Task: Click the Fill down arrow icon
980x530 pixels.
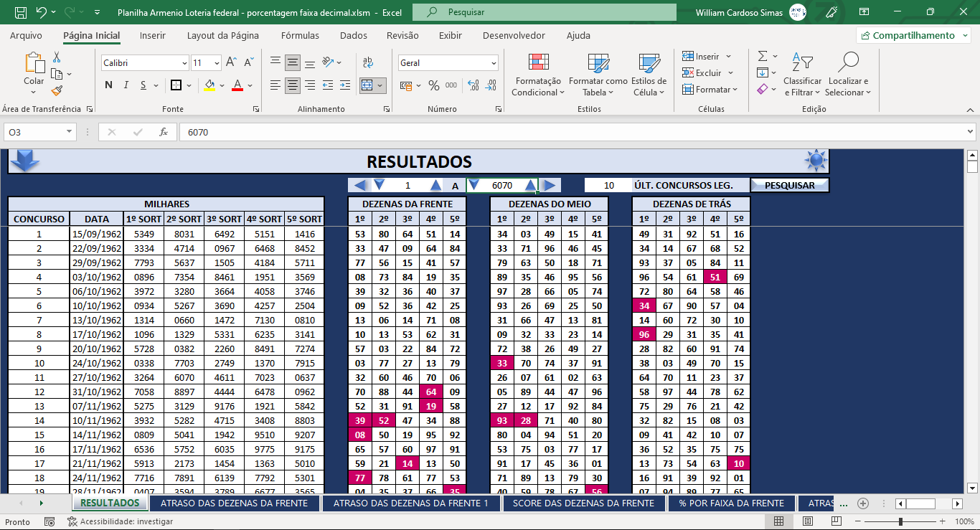Action: coord(763,72)
